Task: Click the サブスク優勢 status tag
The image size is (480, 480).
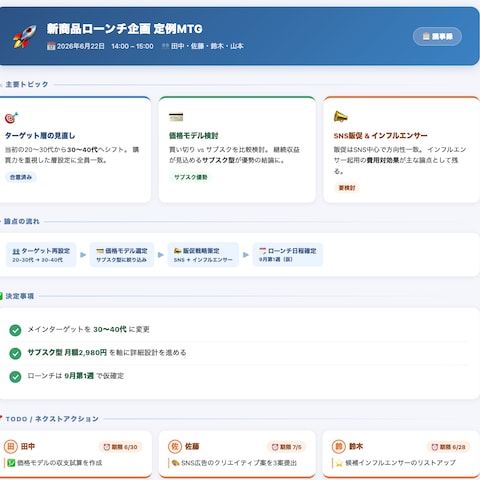Action: coord(191,177)
